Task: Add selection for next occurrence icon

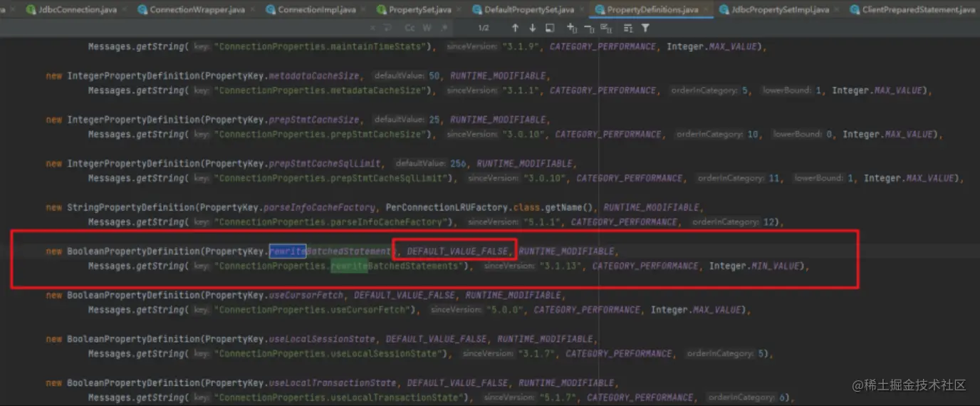Action: [571, 28]
